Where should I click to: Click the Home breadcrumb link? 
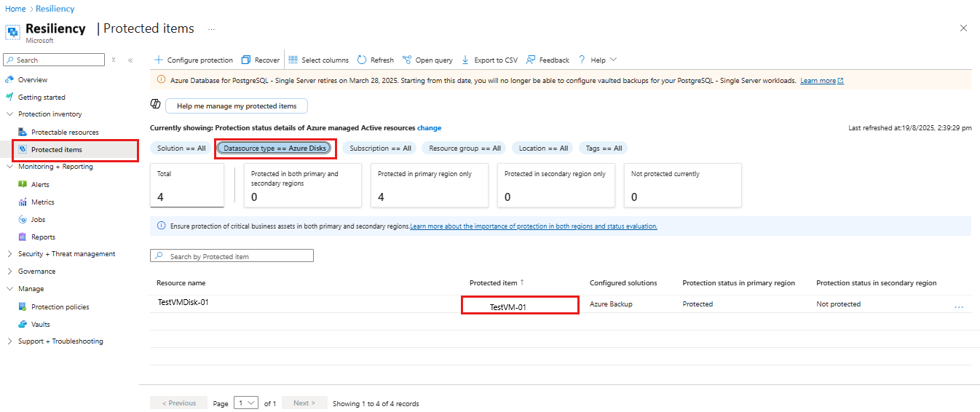(15, 9)
